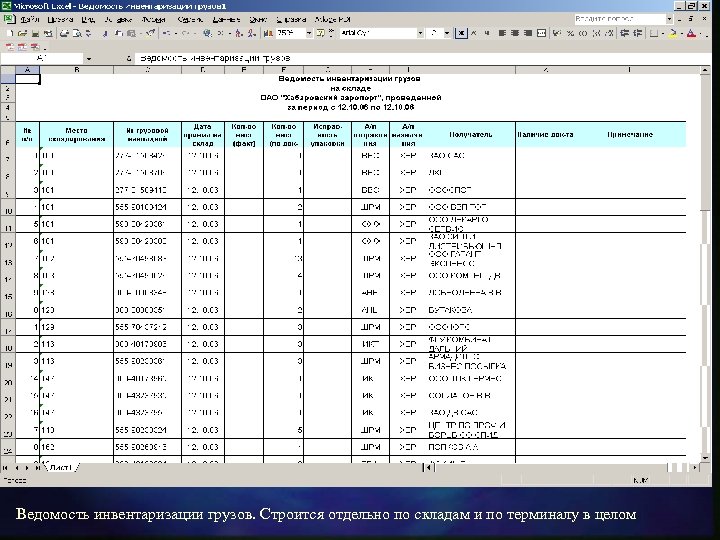Open the Fill Color dropdown arrow
This screenshot has width=720, height=540.
click(682, 33)
